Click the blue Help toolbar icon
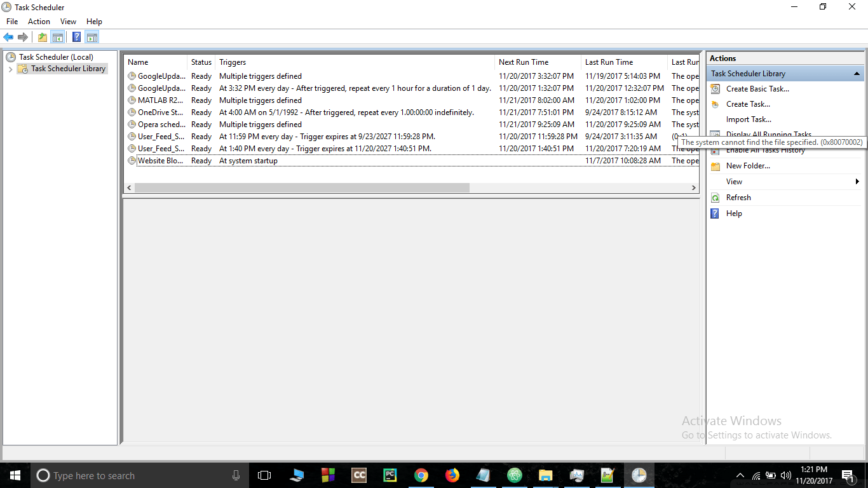This screenshot has height=488, width=868. tap(76, 37)
